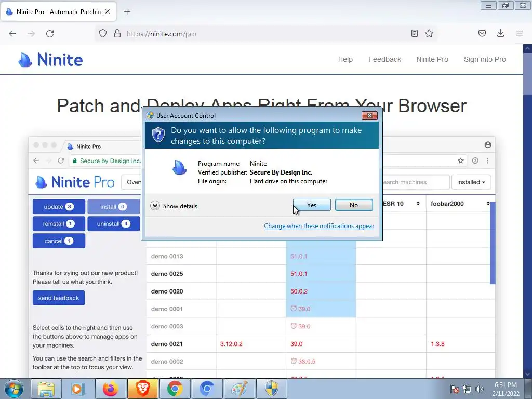Click the reinstall 1 button

tap(59, 224)
